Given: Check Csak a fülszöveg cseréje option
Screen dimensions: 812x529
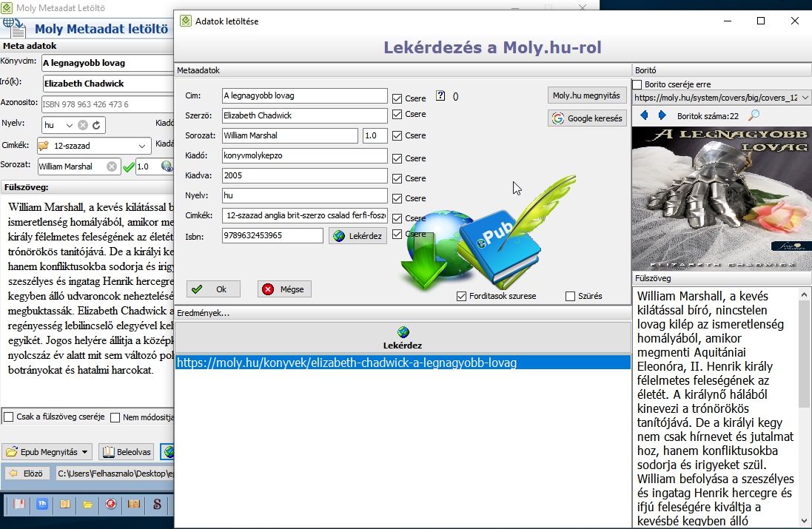Looking at the screenshot, I should click(x=9, y=417).
